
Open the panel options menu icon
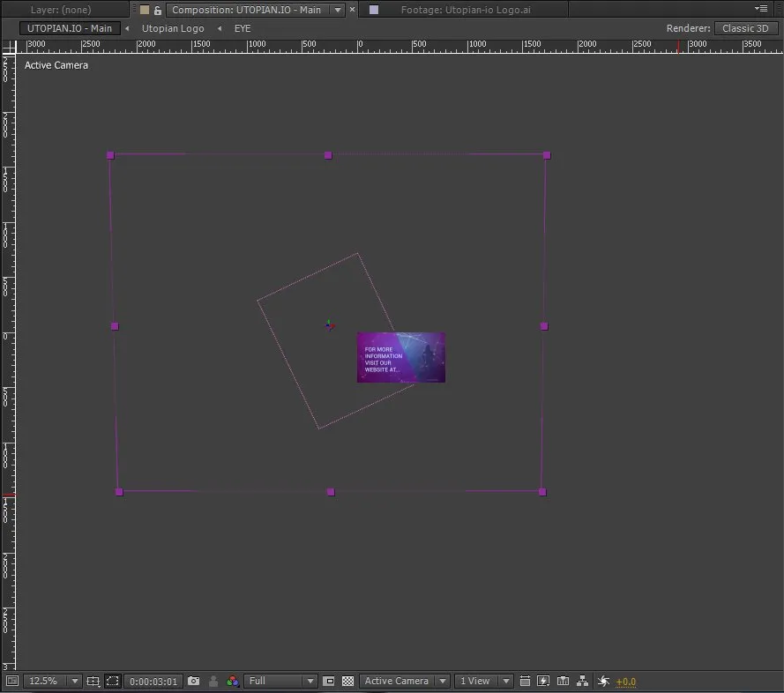click(x=761, y=9)
